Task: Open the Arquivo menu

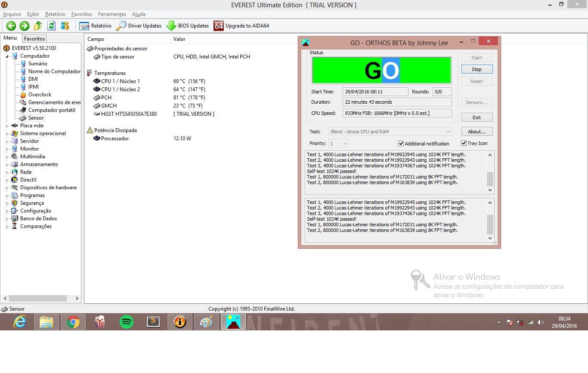Action: (12, 14)
